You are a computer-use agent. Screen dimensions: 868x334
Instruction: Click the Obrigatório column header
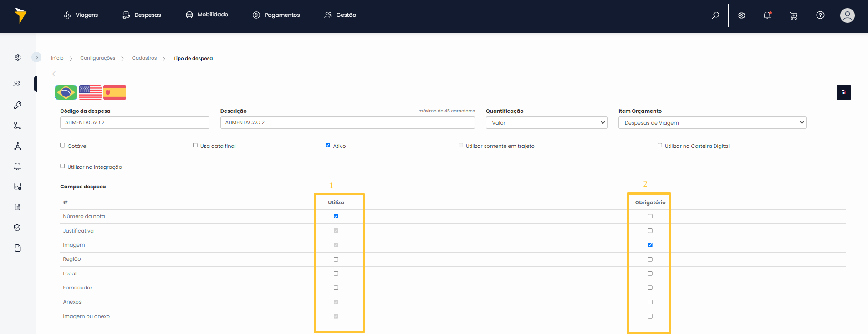(x=650, y=202)
